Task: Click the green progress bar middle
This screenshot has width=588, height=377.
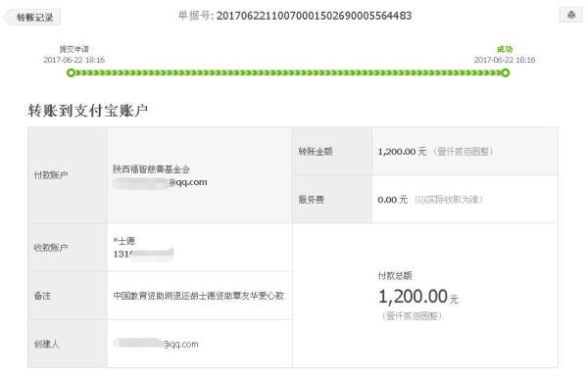Action: point(288,72)
